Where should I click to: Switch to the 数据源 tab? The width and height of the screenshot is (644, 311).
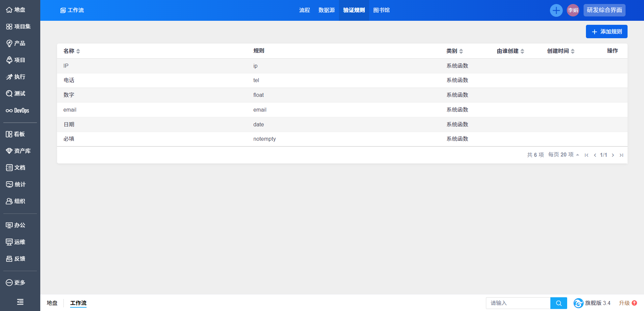tap(326, 10)
